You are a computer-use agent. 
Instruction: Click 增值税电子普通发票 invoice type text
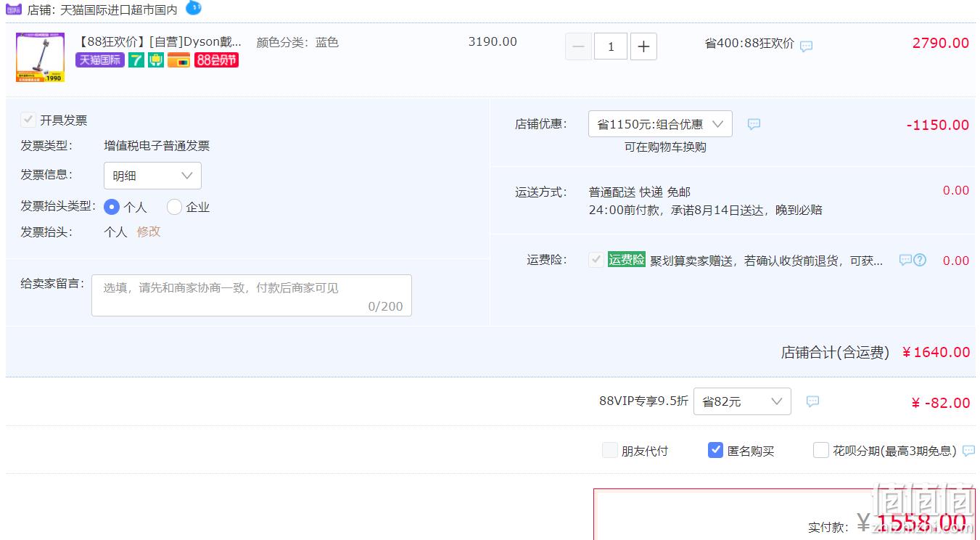(x=157, y=146)
